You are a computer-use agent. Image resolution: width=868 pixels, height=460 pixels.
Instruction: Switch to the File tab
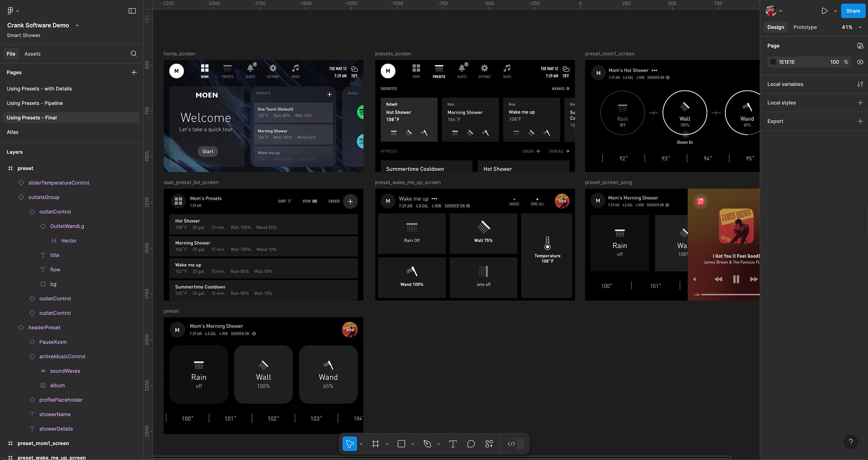(11, 54)
